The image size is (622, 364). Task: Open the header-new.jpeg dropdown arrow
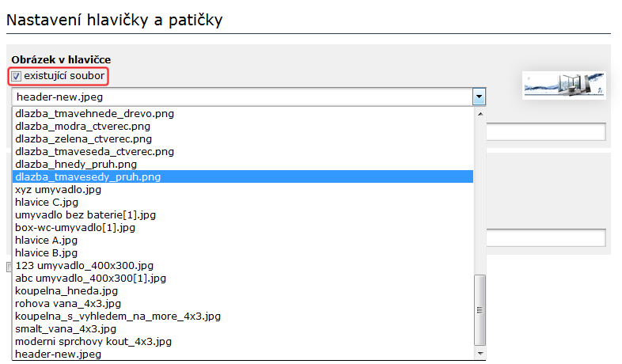(479, 97)
